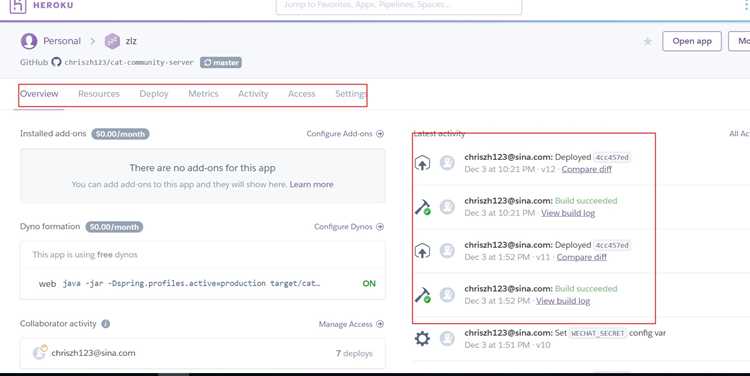Viewport: 750px width, 376px height.
Task: Click the deploy icon for v11 deployment
Action: tap(422, 251)
